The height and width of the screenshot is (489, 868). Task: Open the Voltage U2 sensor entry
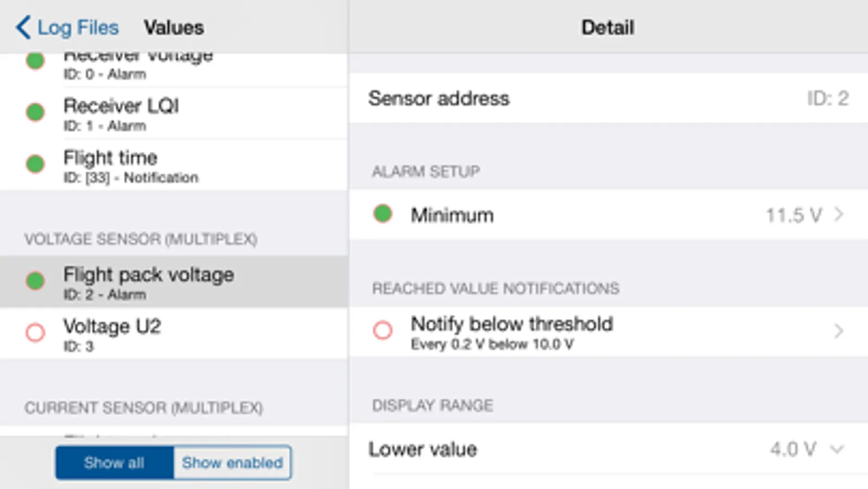coord(174,333)
